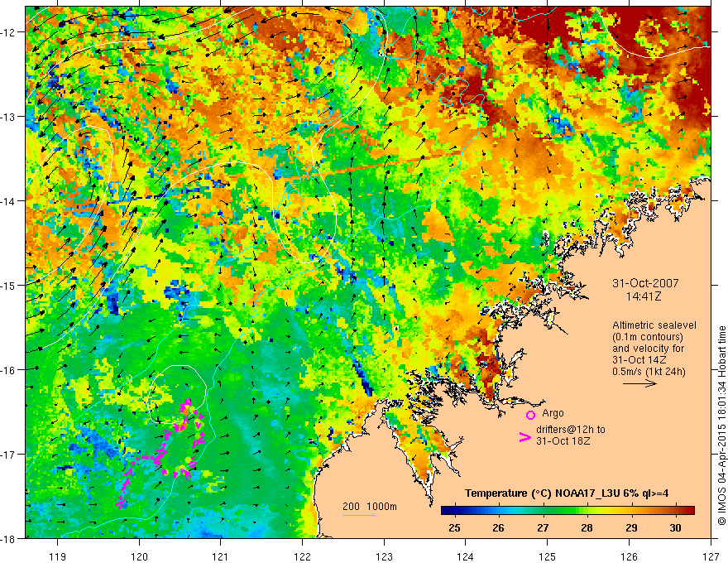Click the '0.5m/s (1kt 24h)' scale text
Viewport: 728px width, 563px height.
(x=649, y=372)
